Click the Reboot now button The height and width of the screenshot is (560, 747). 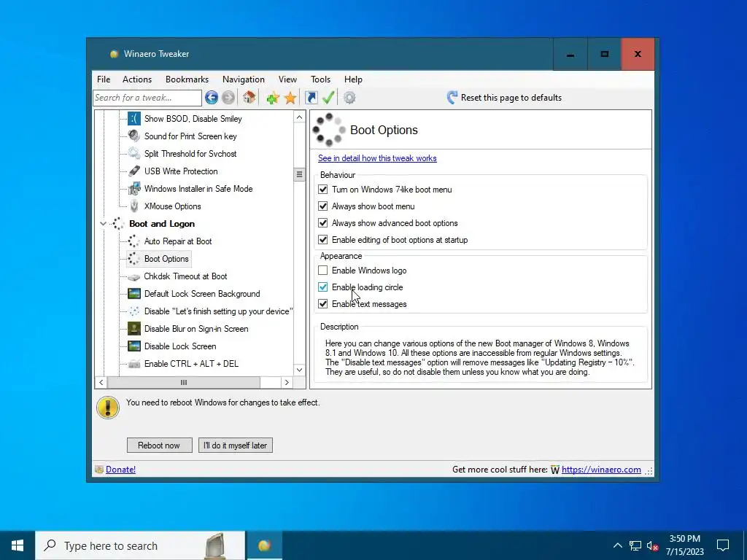pyautogui.click(x=160, y=446)
